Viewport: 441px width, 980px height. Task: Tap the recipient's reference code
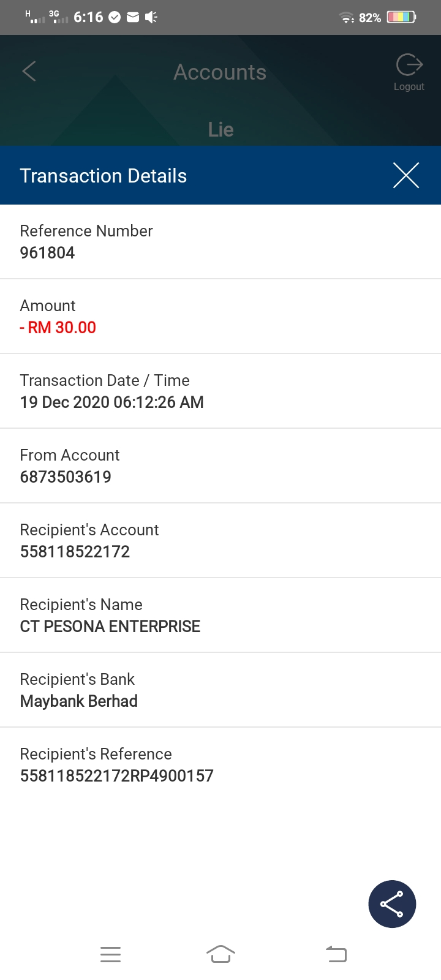point(117,776)
